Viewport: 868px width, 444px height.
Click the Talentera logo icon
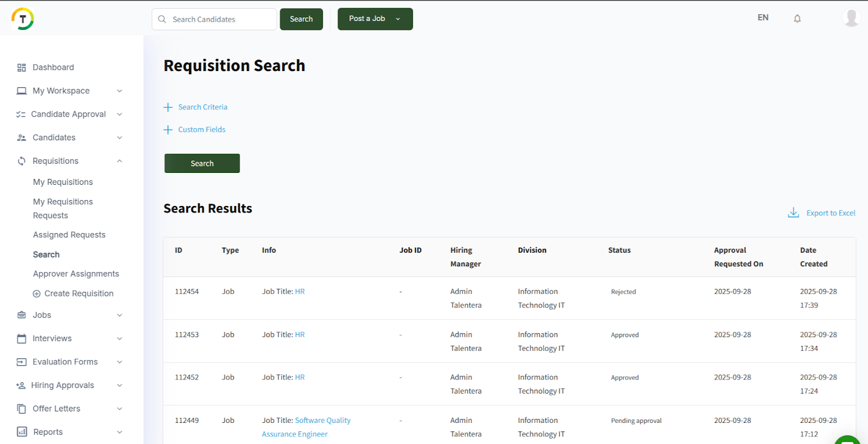pos(23,19)
